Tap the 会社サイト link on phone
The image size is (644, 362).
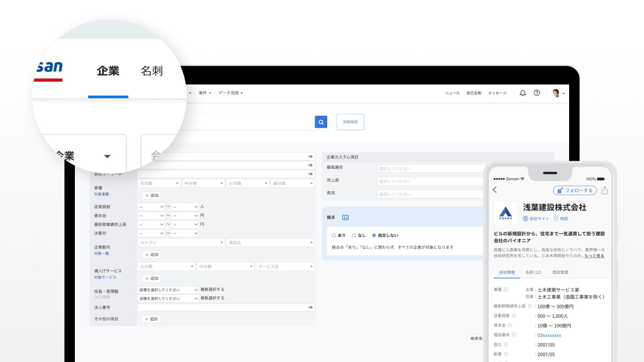pos(536,219)
